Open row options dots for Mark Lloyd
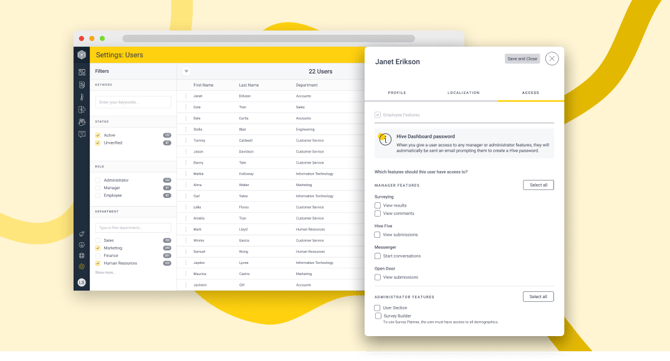This screenshot has width=670, height=361. pyautogui.click(x=186, y=229)
